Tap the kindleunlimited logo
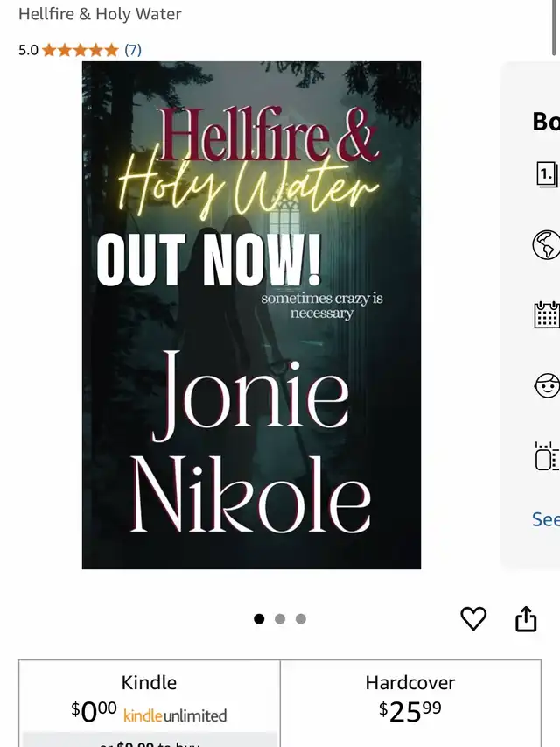560x747 pixels. (175, 715)
